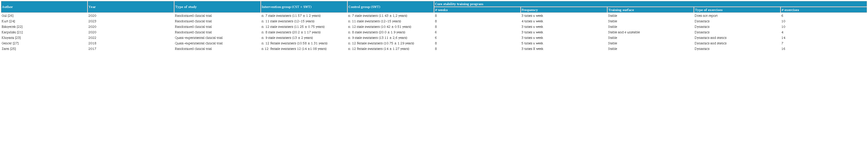Screen dimensions: 868x161
Task: Click the '5 times x week' cell
Action: click(x=532, y=43)
